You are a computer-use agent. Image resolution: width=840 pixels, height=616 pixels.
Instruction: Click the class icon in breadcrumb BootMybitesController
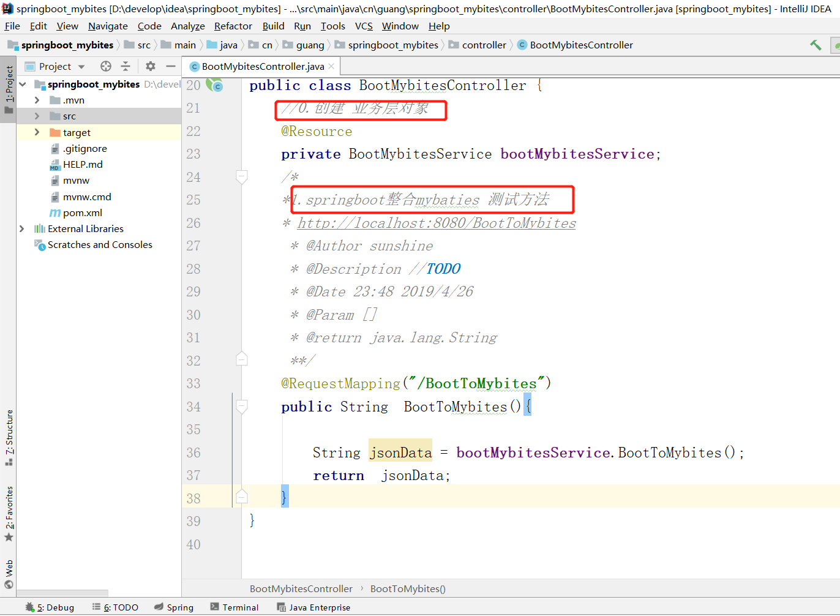coord(522,45)
